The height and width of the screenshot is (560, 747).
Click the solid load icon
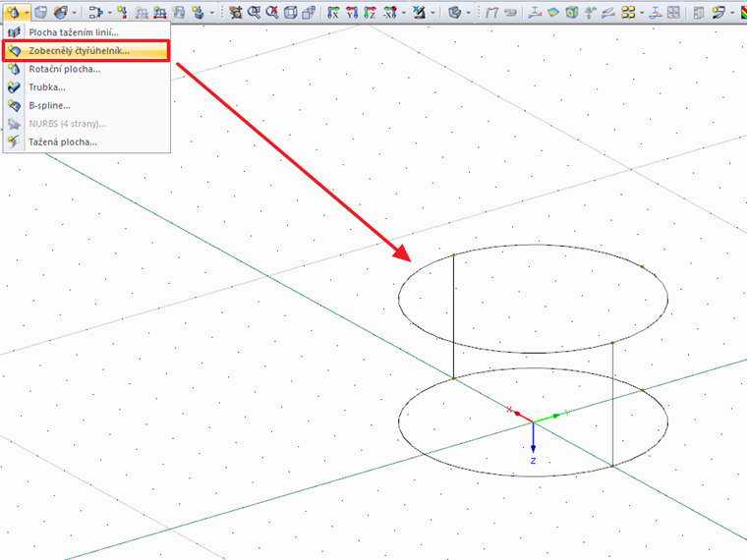click(198, 12)
